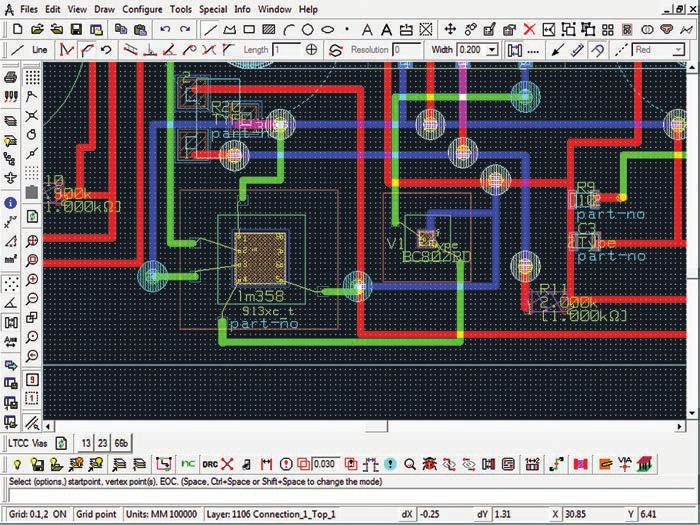Image resolution: width=700 pixels, height=525 pixels.
Task: Toggle the curved segment mode button
Action: point(87,50)
